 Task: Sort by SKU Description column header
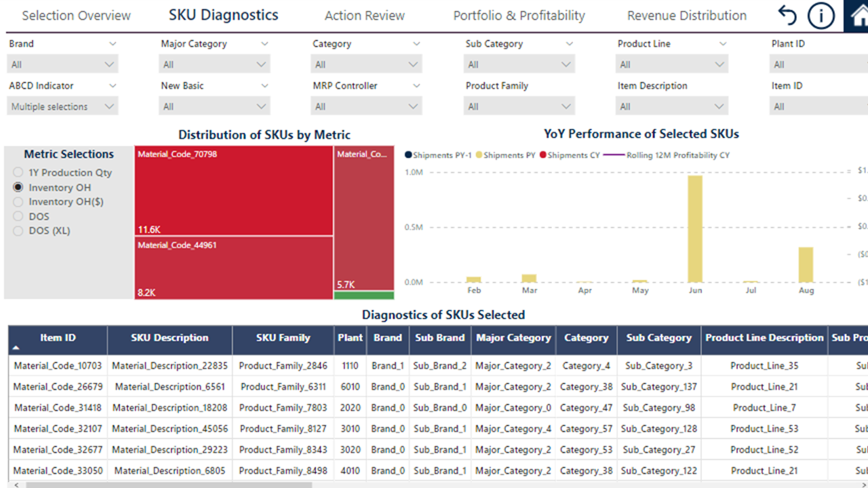170,338
